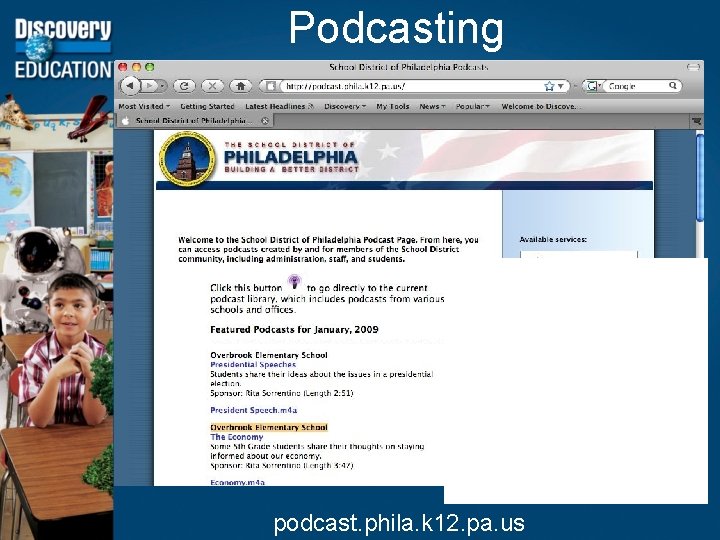Open the My Tools bookmark
This screenshot has height=540, width=720.
pos(393,106)
